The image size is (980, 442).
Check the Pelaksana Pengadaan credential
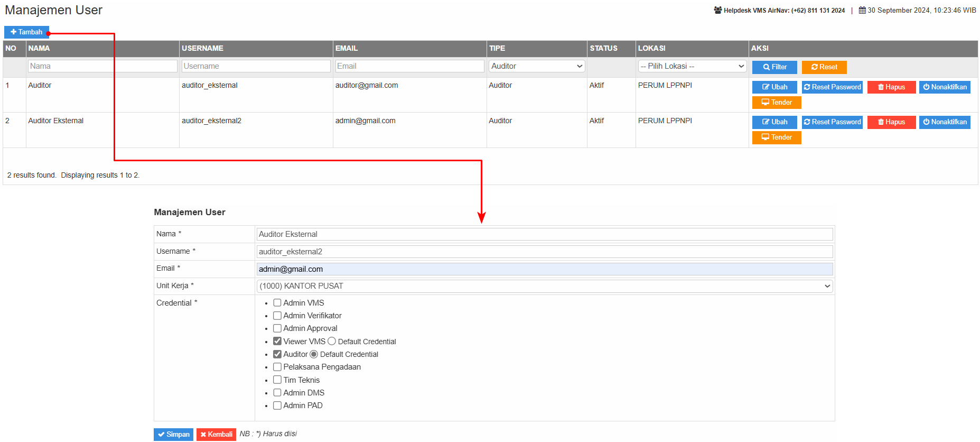[x=277, y=367]
